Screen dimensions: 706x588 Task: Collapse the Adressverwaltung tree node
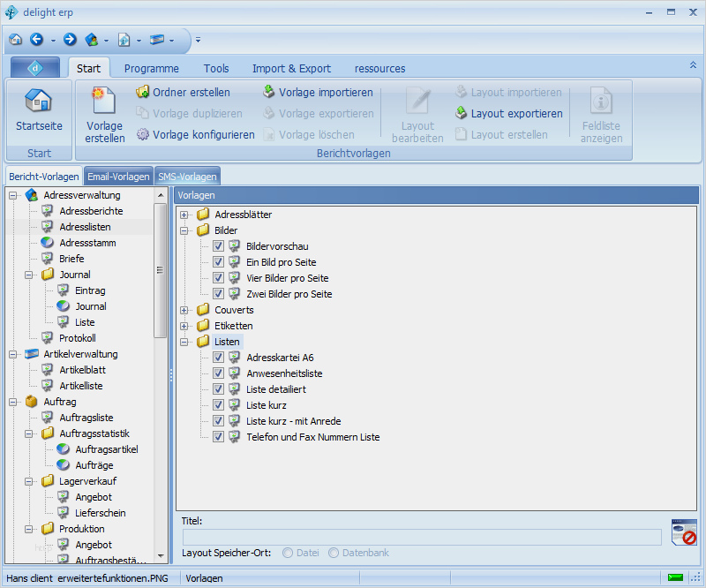click(12, 195)
